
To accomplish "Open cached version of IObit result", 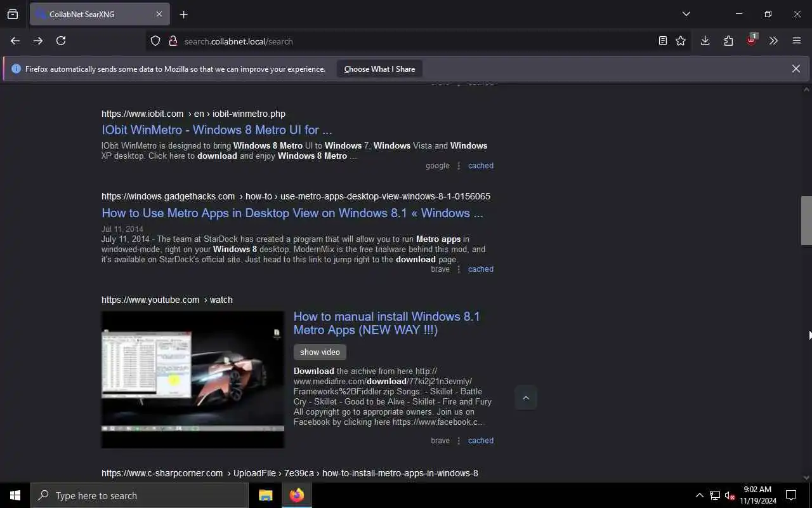I will (x=480, y=165).
